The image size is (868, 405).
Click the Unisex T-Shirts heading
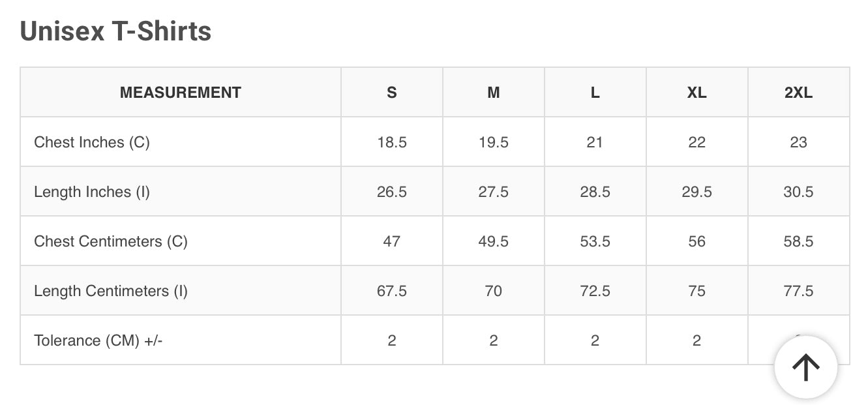pyautogui.click(x=115, y=31)
